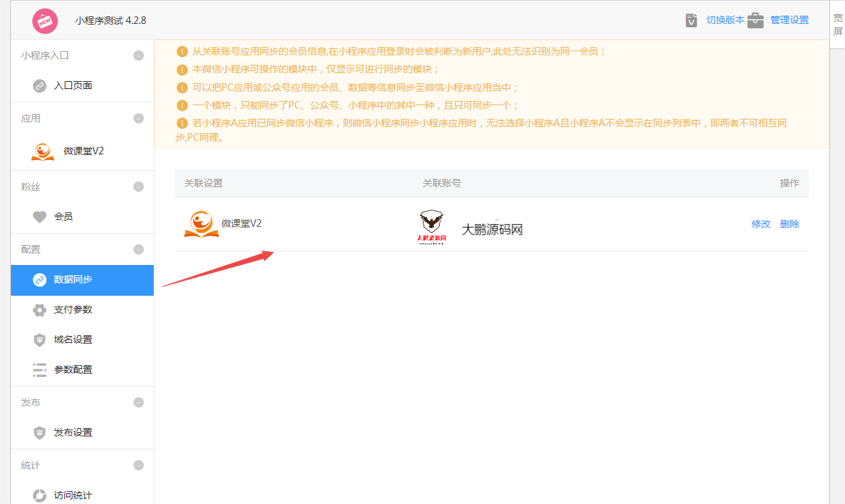Toggle the circle switch beside 应用
This screenshot has width=845, height=504.
click(x=139, y=117)
